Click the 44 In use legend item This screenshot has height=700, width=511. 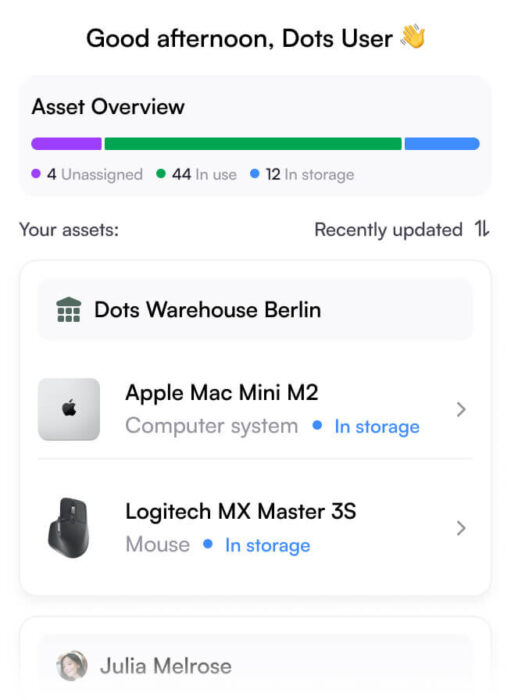click(x=196, y=174)
